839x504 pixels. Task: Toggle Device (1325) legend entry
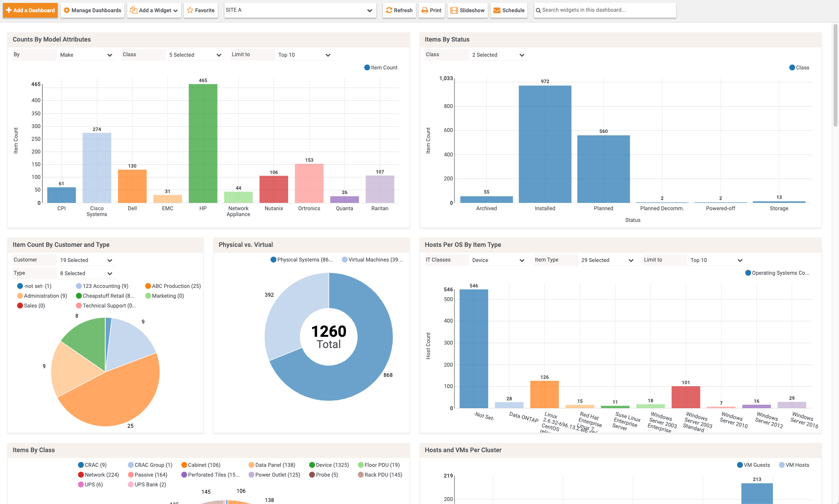(x=329, y=465)
